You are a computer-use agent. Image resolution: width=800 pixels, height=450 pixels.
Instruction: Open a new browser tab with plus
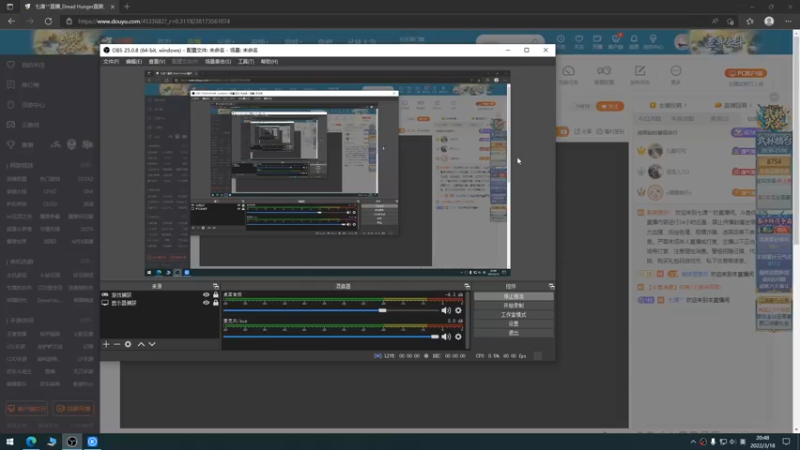click(x=127, y=7)
